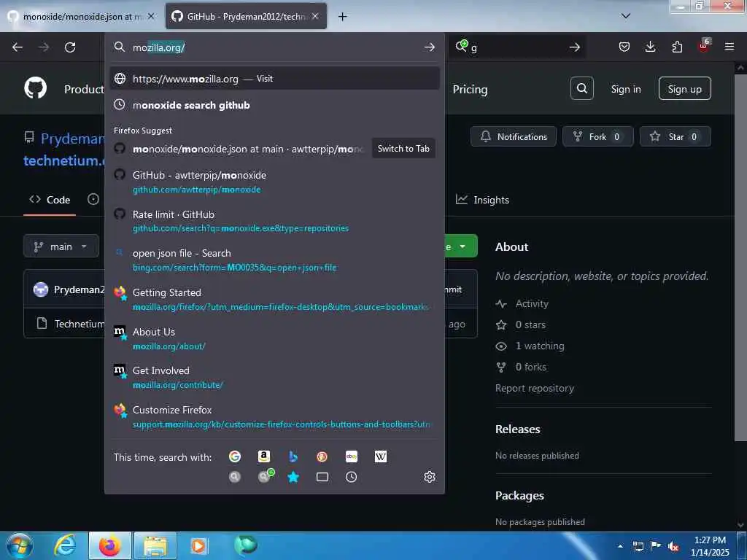Image resolution: width=747 pixels, height=560 pixels.
Task: Search history using the clock icon
Action: click(x=351, y=477)
